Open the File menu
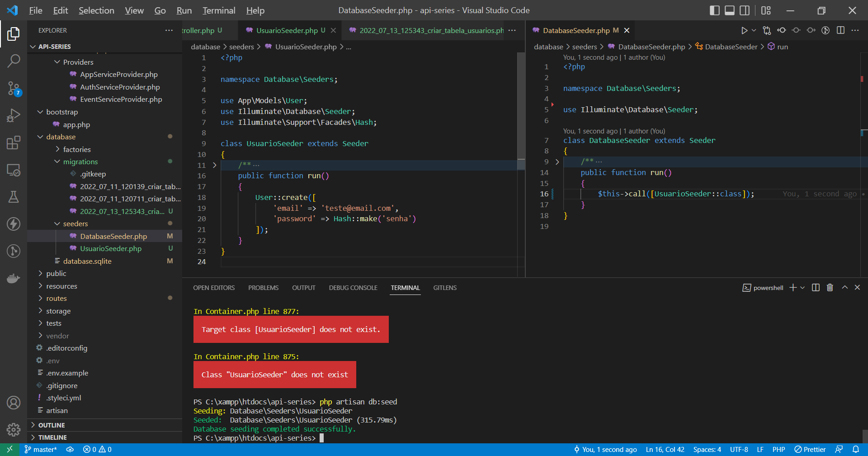This screenshot has height=456, width=868. pyautogui.click(x=36, y=10)
